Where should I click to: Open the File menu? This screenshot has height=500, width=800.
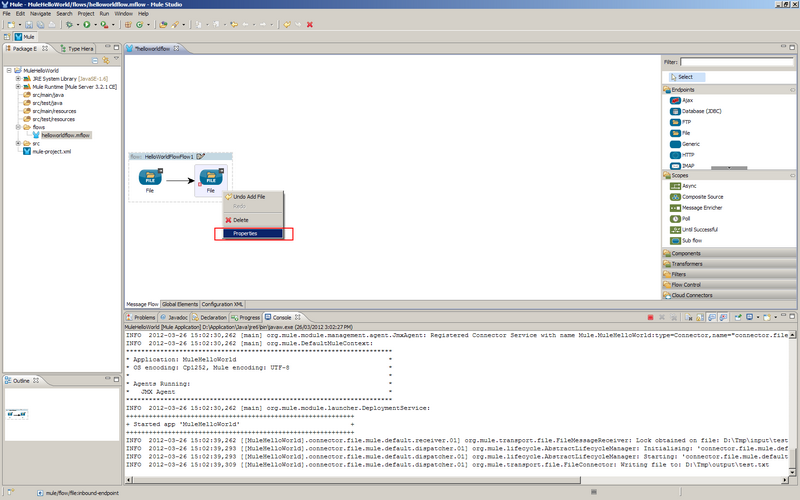(x=7, y=14)
